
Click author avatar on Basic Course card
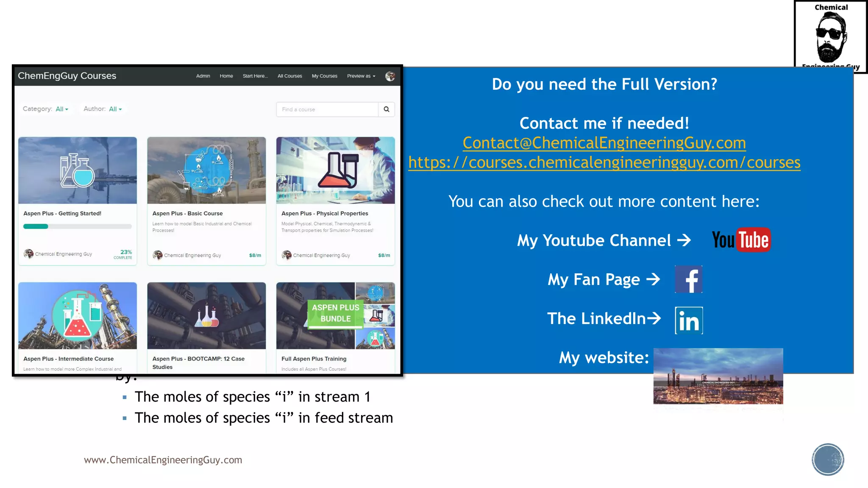click(158, 255)
